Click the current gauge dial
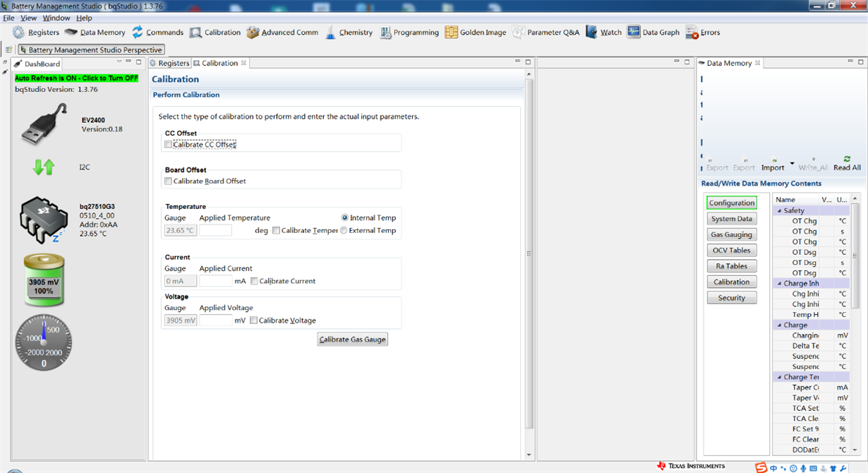This screenshot has width=868, height=473. [44, 343]
